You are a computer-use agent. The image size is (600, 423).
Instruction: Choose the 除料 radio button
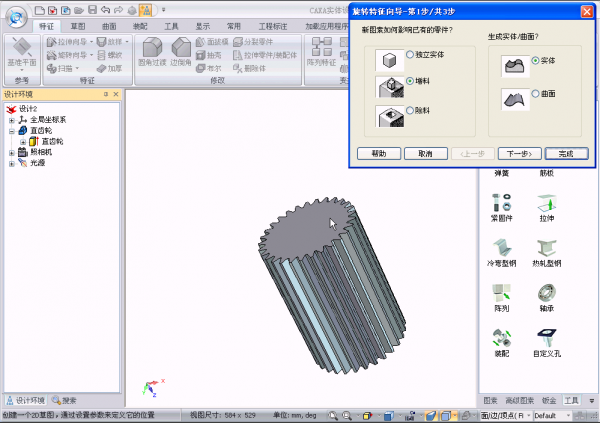[x=409, y=113]
